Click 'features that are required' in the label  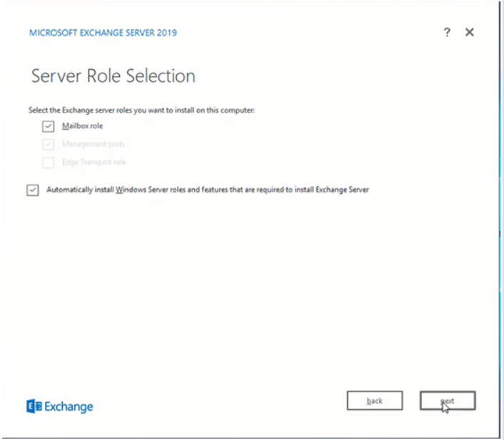point(236,190)
